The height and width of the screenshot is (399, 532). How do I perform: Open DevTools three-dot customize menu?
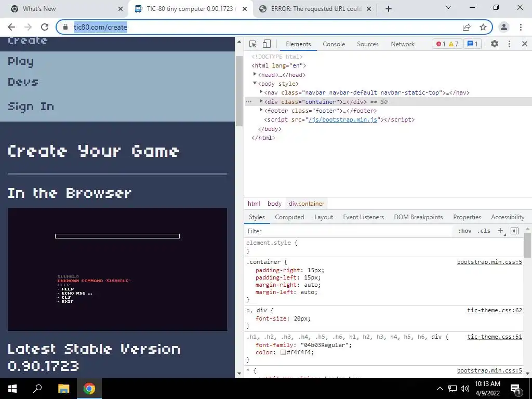[509, 44]
